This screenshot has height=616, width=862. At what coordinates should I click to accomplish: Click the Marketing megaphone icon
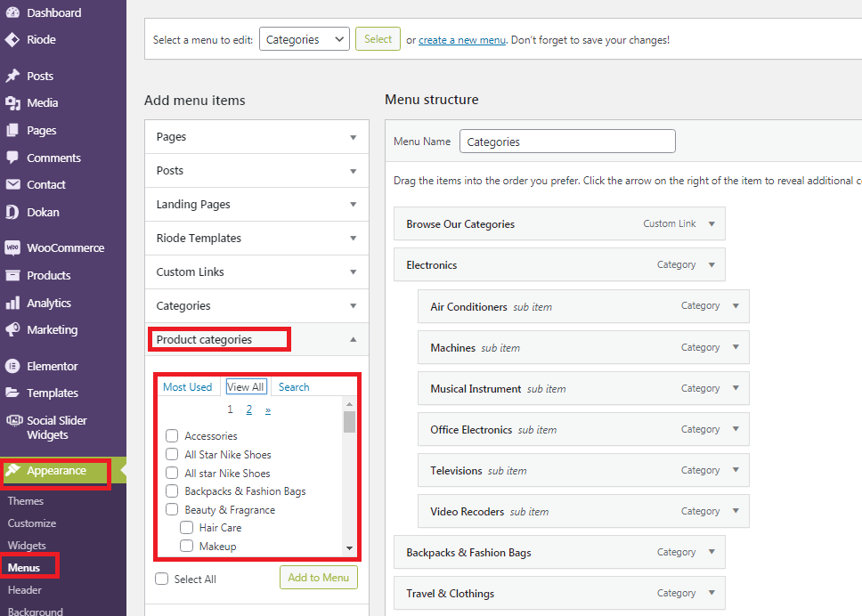[x=12, y=329]
